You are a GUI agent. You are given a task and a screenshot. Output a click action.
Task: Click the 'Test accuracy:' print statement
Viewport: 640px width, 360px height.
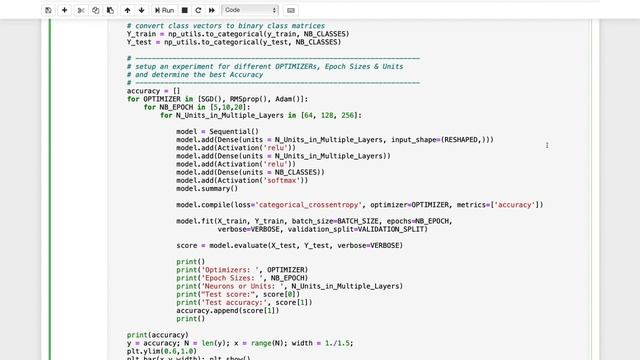pos(244,302)
